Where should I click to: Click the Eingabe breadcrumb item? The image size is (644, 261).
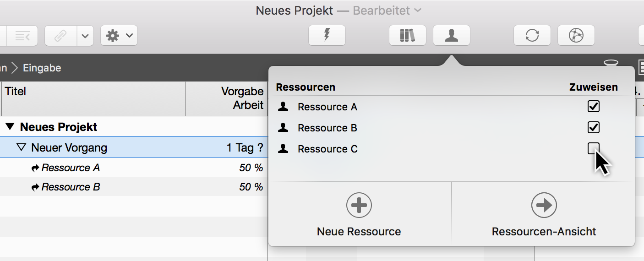42,68
